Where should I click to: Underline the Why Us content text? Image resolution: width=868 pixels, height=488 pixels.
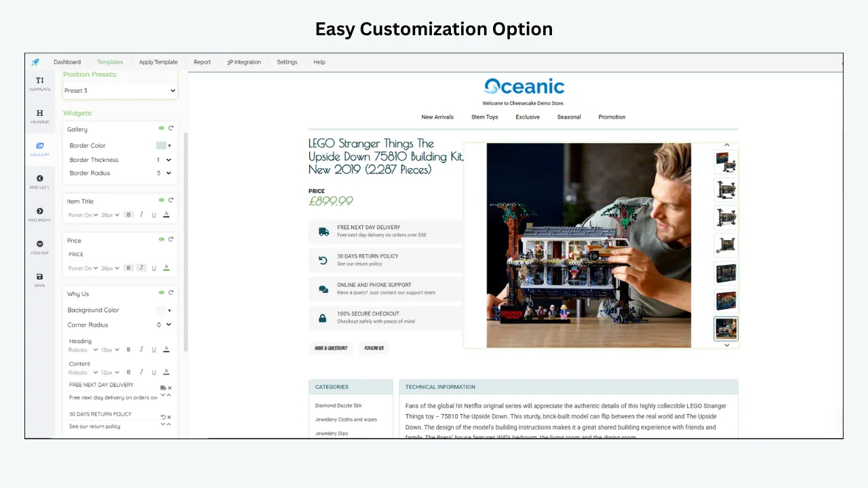point(154,372)
